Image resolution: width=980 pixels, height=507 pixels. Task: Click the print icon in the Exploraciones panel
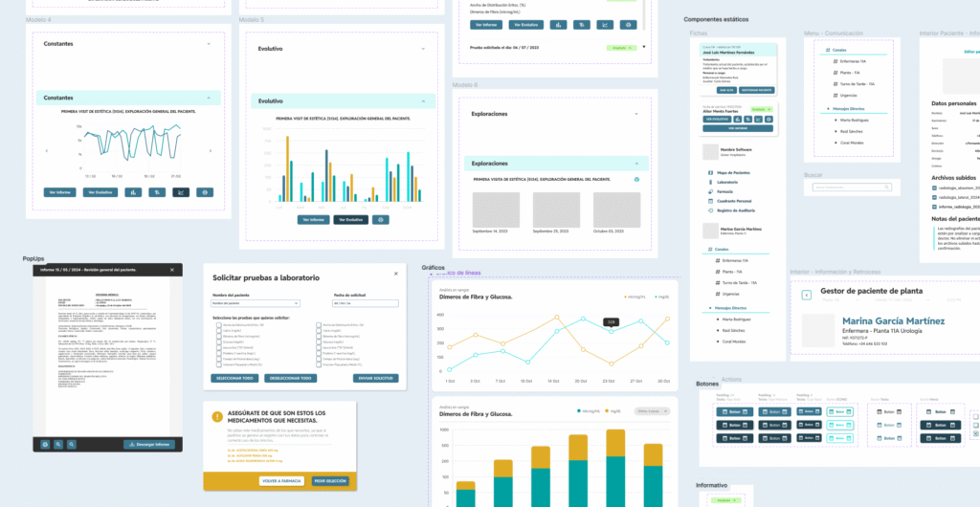636,179
